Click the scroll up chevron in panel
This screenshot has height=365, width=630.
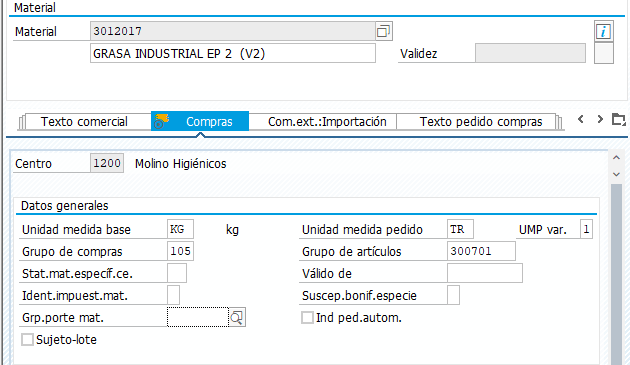tap(616, 158)
